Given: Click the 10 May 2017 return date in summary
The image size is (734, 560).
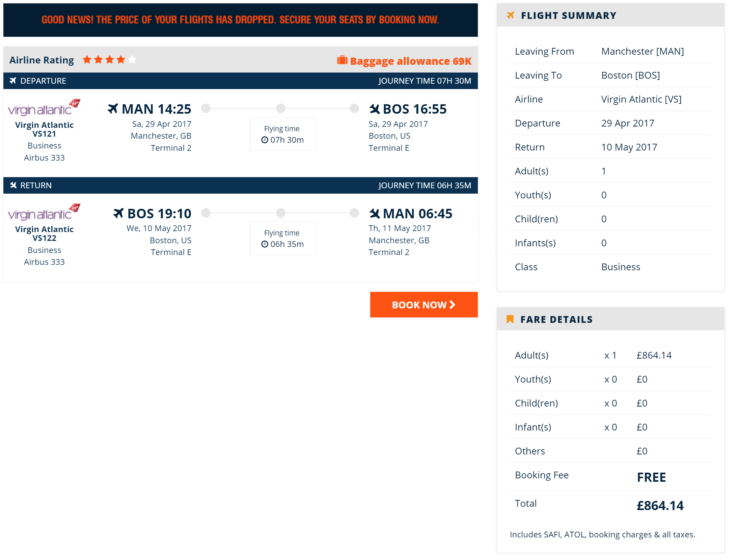Looking at the screenshot, I should 629,147.
